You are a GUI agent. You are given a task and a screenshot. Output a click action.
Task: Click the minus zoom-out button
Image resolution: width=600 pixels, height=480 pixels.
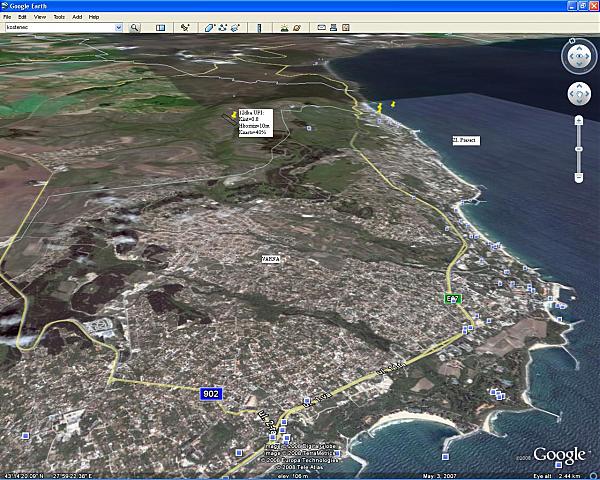pos(579,178)
